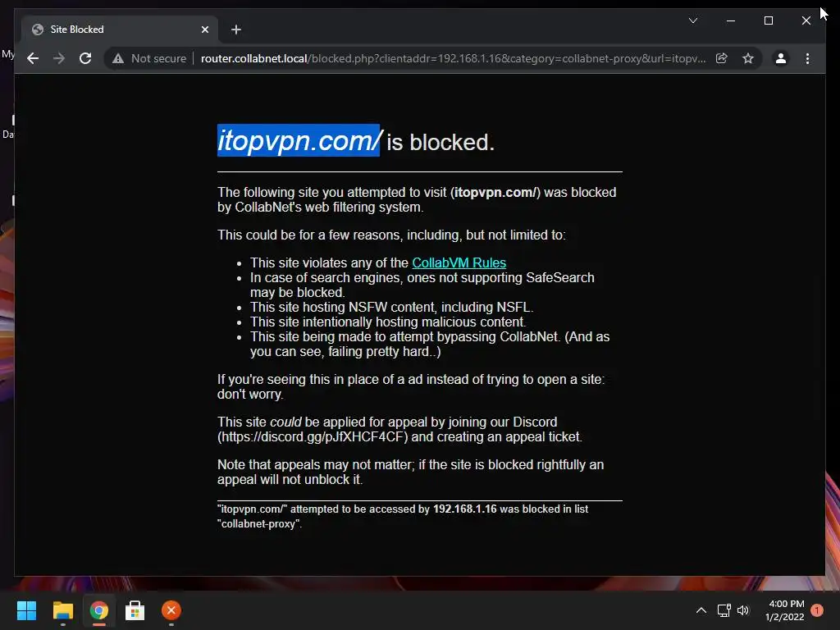Screen dimensions: 840x630
Task: Reload the blocked page
Action: pos(85,58)
